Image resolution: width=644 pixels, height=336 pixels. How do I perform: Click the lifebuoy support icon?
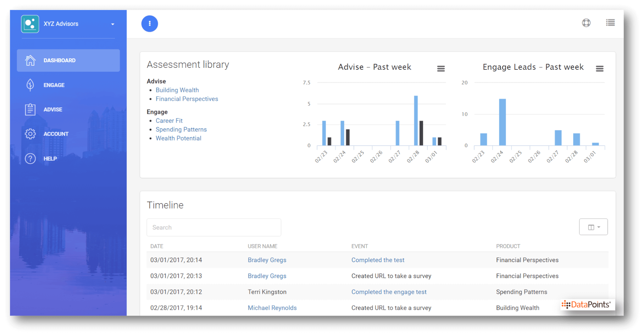click(x=586, y=23)
